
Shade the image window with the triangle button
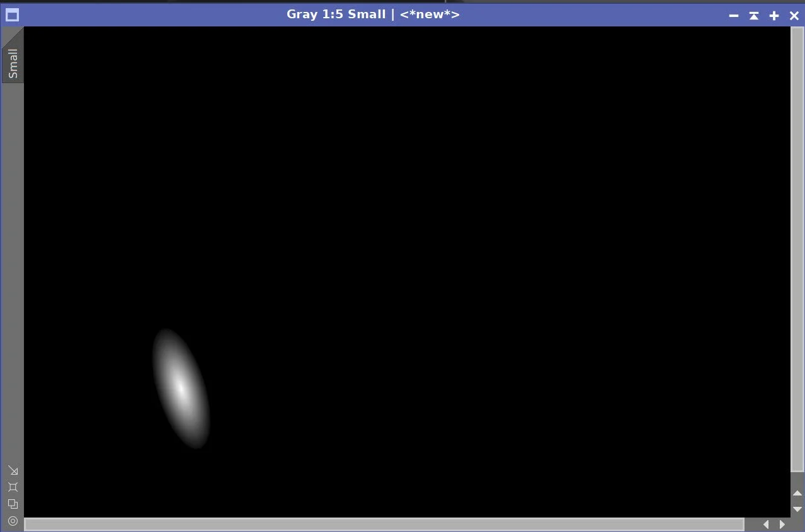point(754,15)
